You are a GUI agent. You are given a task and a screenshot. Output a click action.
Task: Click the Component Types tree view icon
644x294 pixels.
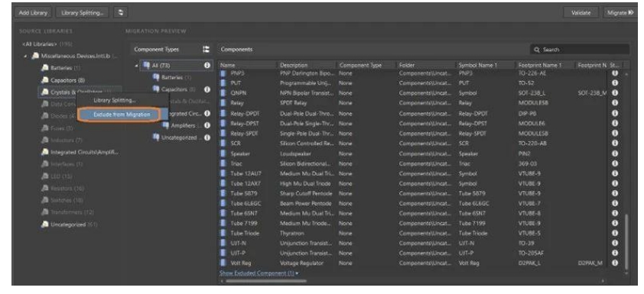[x=207, y=49]
